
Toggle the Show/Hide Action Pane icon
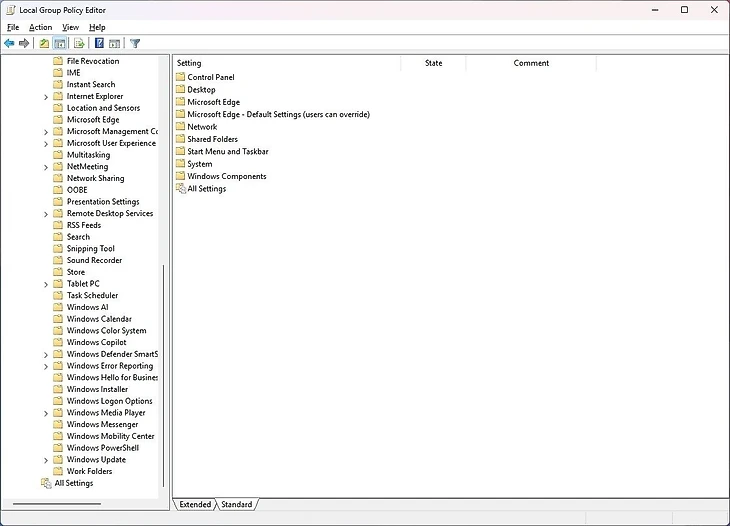coord(115,44)
